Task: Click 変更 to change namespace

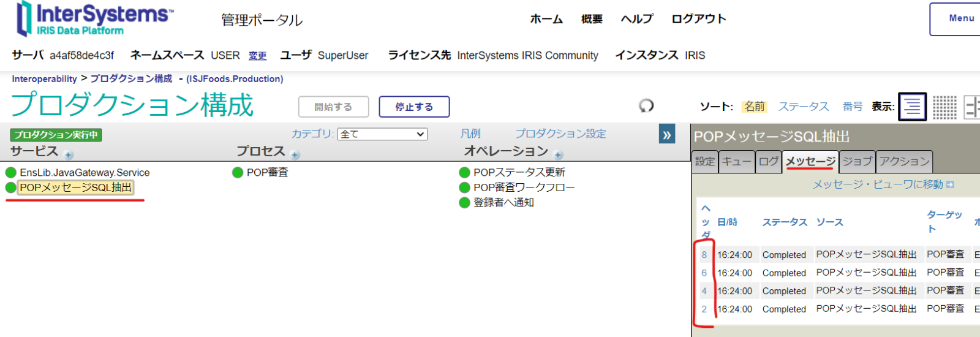Action: click(257, 56)
